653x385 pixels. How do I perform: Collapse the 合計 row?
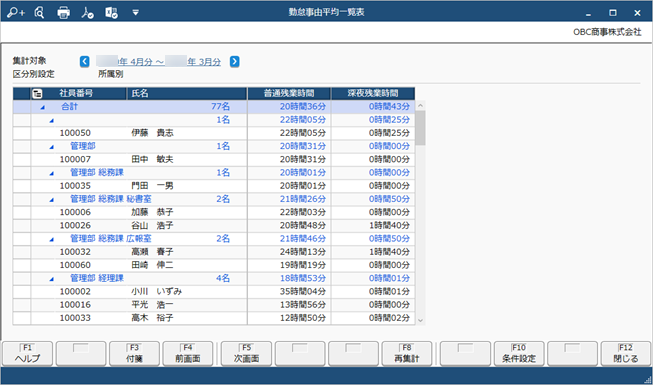tap(42, 108)
